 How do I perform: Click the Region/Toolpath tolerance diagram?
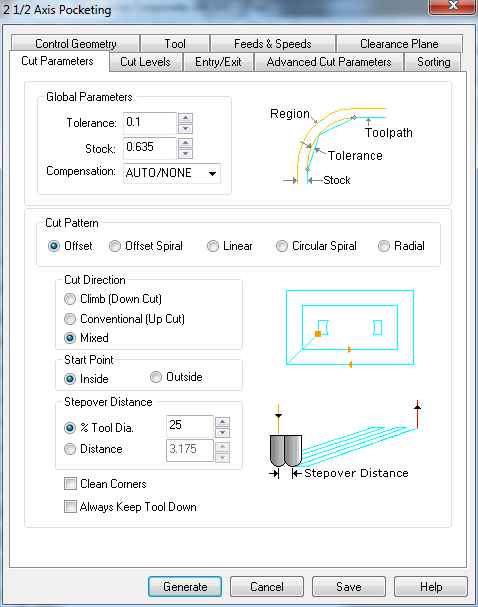tap(341, 146)
